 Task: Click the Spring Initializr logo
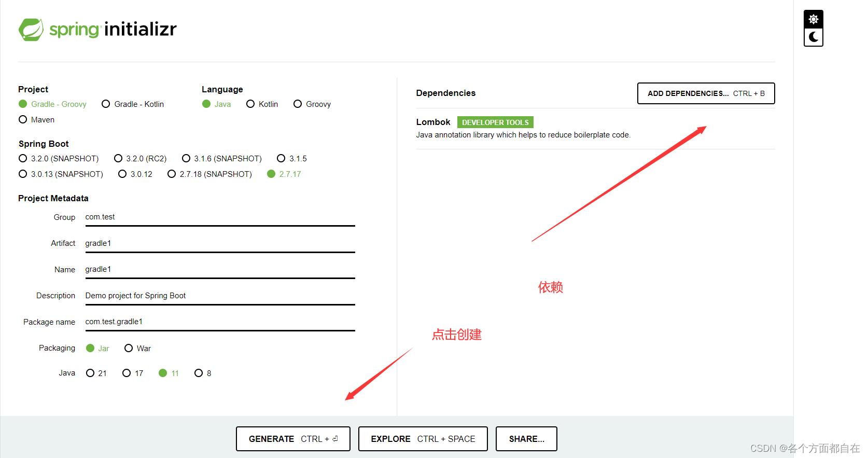tap(97, 30)
